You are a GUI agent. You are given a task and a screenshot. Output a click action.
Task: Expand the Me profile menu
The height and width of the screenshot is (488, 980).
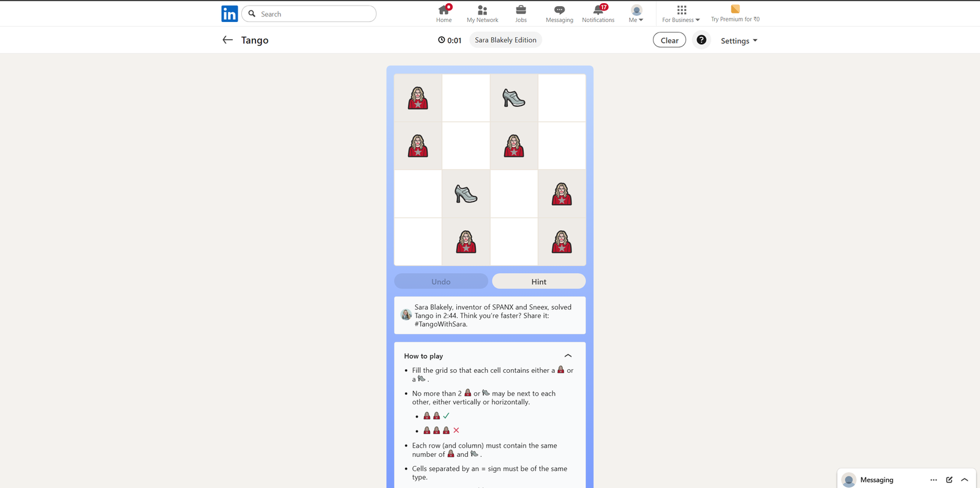[636, 13]
